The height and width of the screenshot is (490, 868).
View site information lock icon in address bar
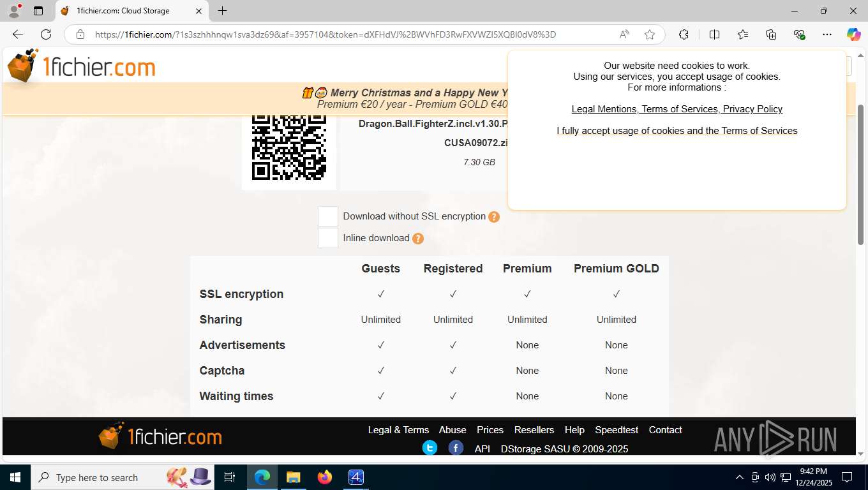80,34
